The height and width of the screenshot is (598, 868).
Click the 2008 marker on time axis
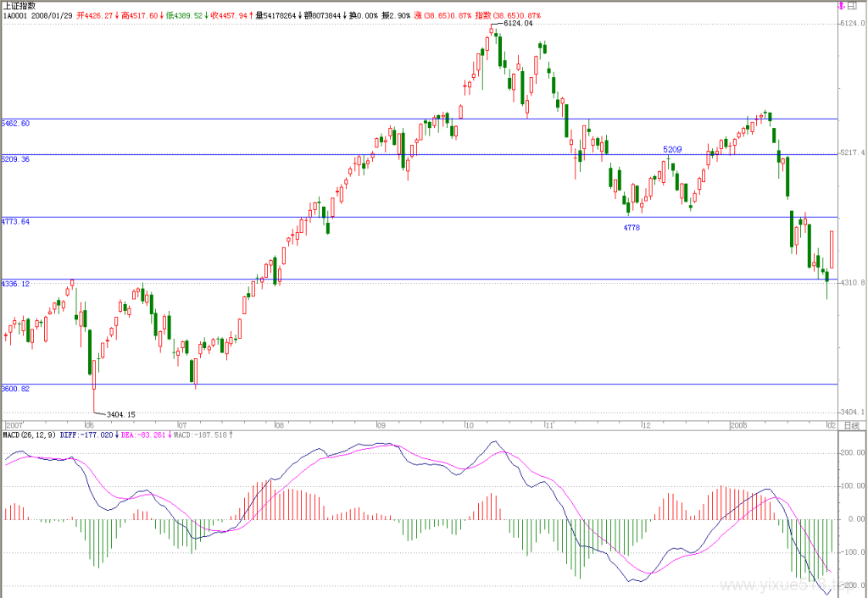(738, 425)
